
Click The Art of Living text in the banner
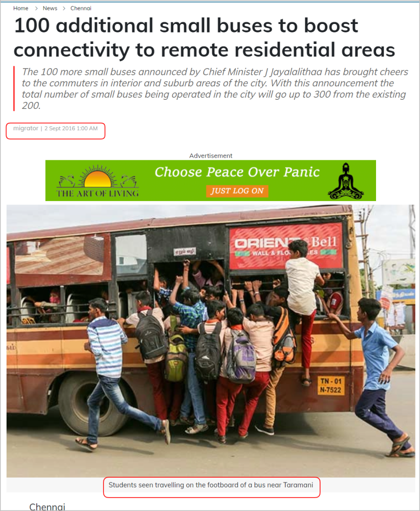pyautogui.click(x=97, y=193)
